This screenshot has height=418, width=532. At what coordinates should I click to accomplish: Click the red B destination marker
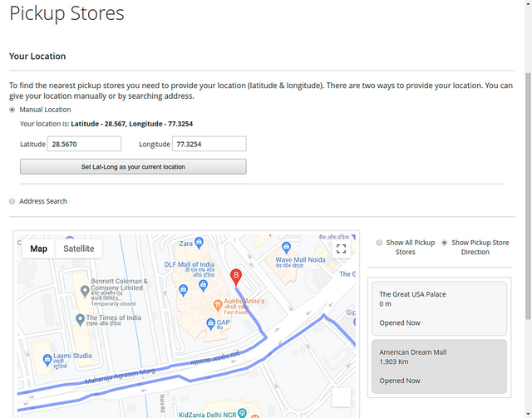click(x=236, y=278)
